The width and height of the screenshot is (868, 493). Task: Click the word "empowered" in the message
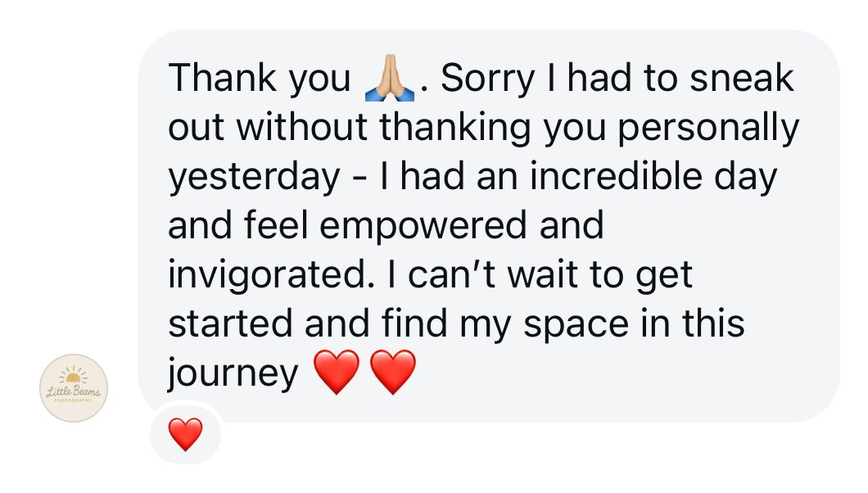point(424,225)
